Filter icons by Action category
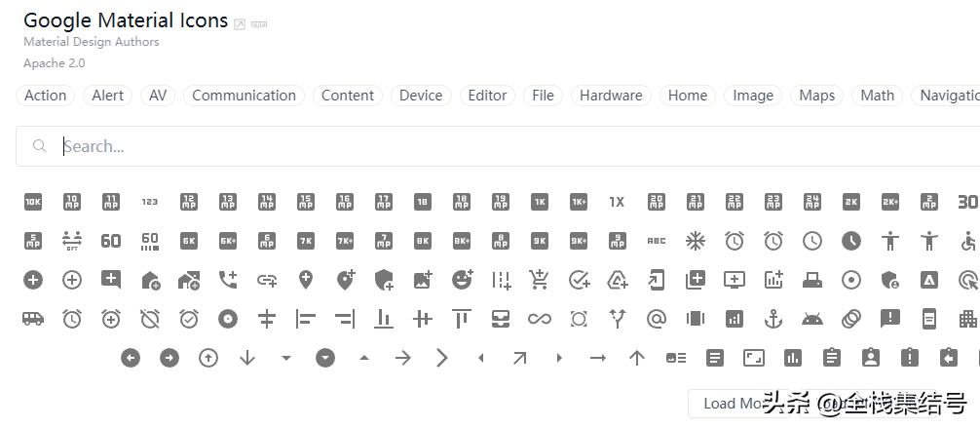The image size is (980, 428). click(45, 96)
